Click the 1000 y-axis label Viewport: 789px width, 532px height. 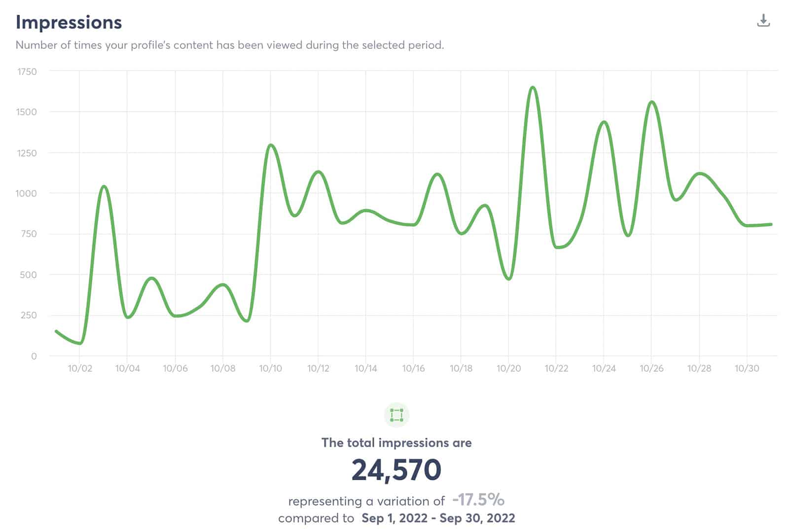26,193
